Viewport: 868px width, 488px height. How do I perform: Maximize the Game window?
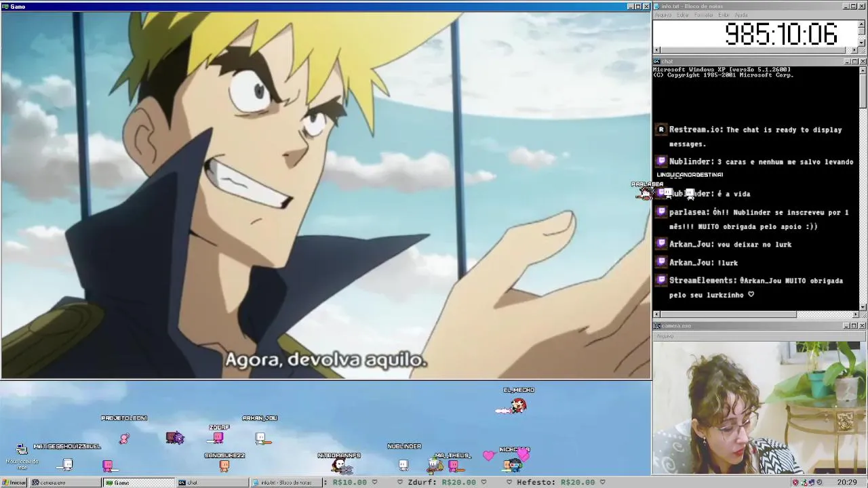point(637,6)
